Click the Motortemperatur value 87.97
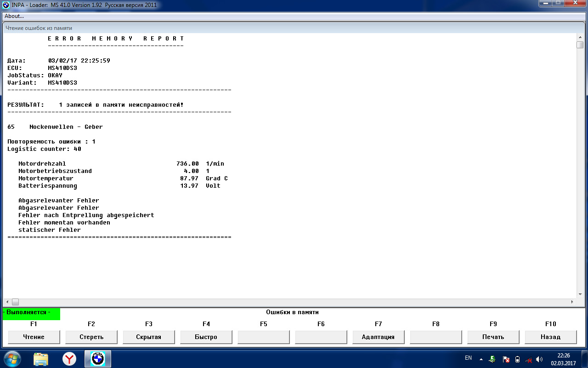The width and height of the screenshot is (588, 368). (x=189, y=178)
